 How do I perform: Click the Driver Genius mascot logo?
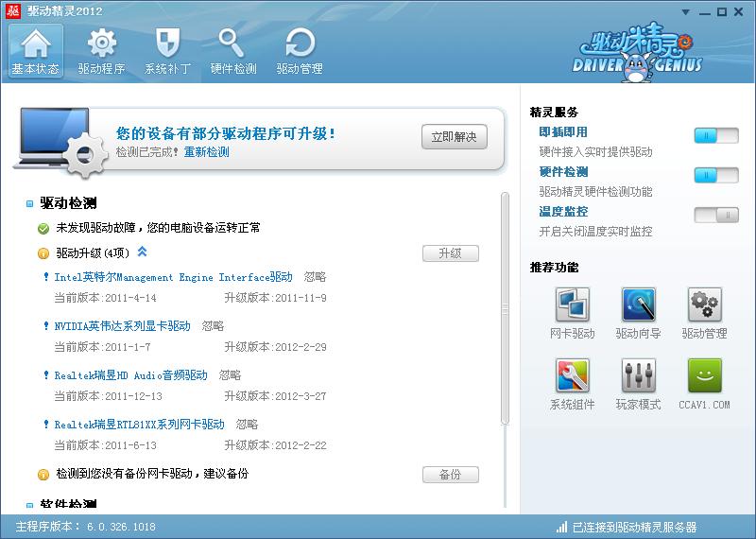pyautogui.click(x=637, y=53)
